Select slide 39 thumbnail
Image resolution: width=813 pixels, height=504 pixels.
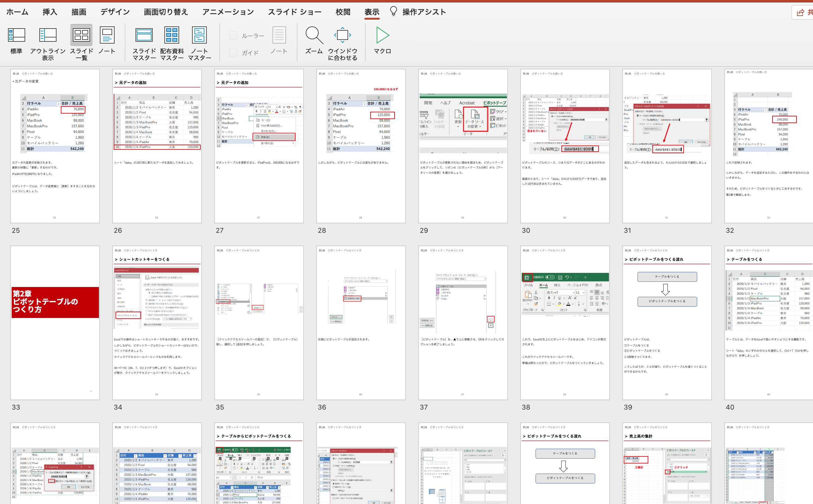click(667, 323)
